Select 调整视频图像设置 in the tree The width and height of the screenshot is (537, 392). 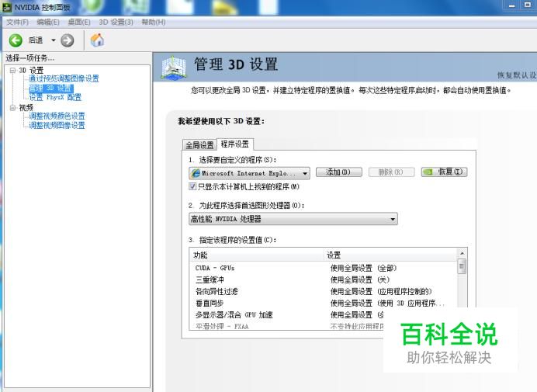57,125
